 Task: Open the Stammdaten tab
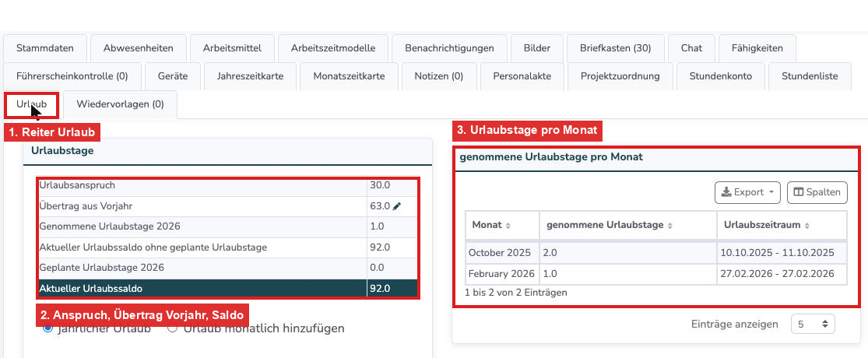(45, 48)
